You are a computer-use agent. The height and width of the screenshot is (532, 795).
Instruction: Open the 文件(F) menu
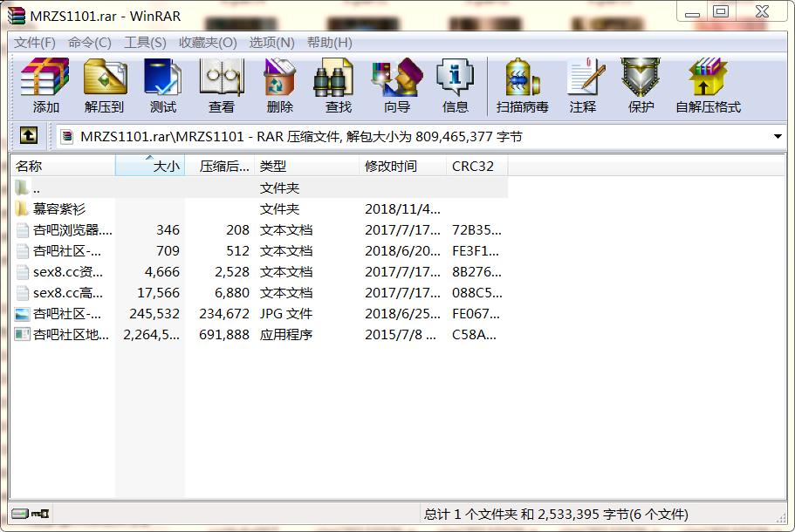[x=35, y=42]
